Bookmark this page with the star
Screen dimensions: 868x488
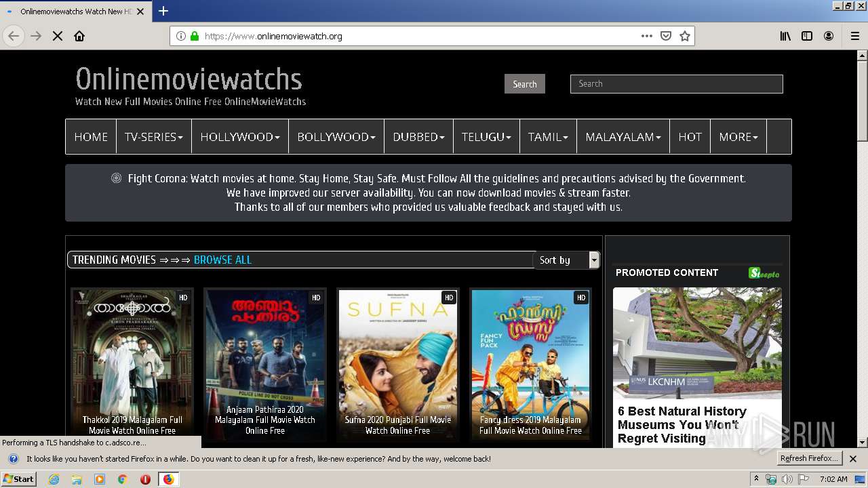coord(685,36)
